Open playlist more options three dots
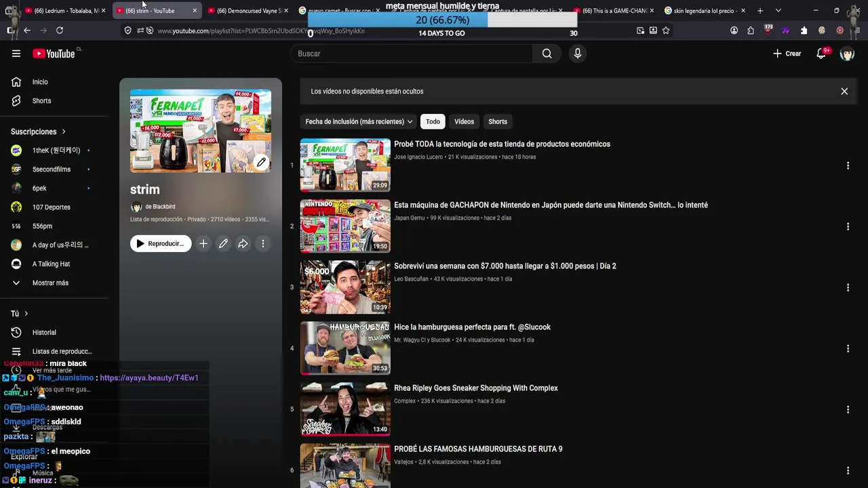 [263, 244]
